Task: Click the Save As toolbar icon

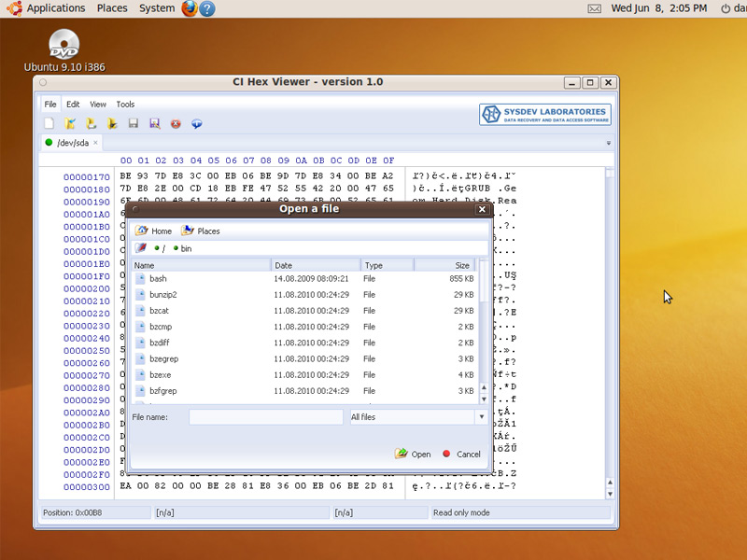Action: point(154,123)
